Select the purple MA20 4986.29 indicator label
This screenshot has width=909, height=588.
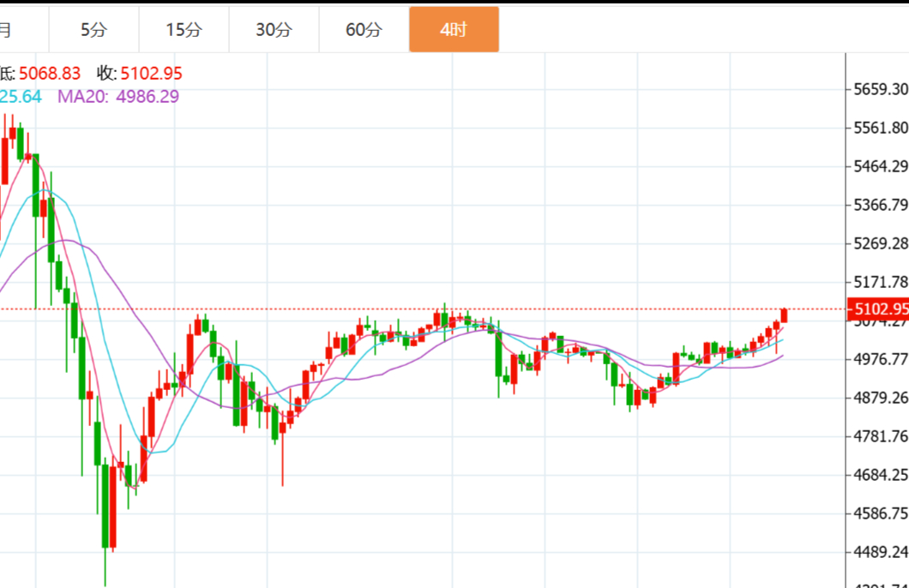118,97
